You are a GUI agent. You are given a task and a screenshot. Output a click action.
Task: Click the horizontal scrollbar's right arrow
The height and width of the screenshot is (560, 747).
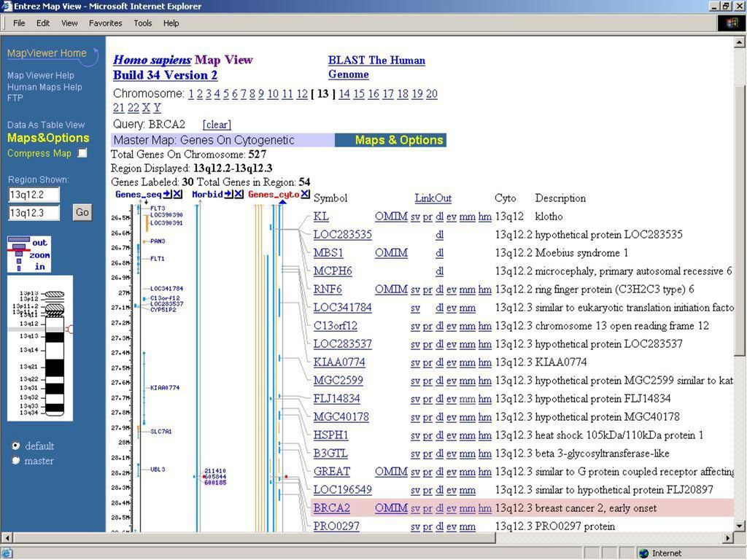(x=727, y=538)
